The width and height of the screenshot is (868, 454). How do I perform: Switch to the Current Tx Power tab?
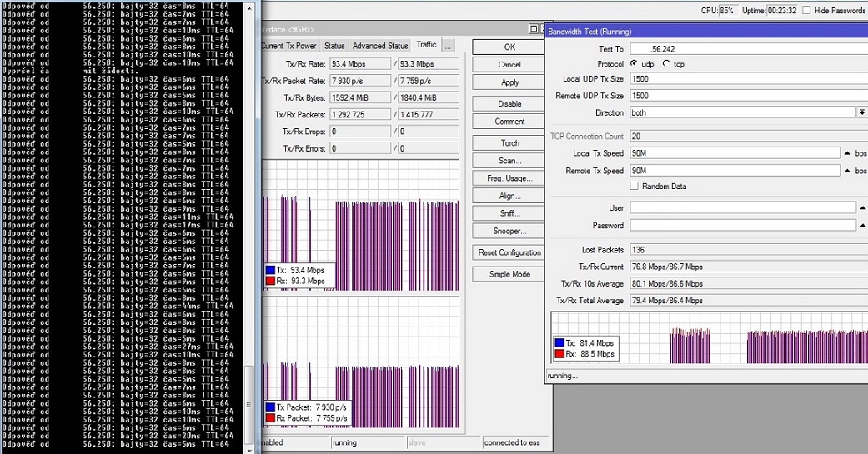click(x=288, y=46)
